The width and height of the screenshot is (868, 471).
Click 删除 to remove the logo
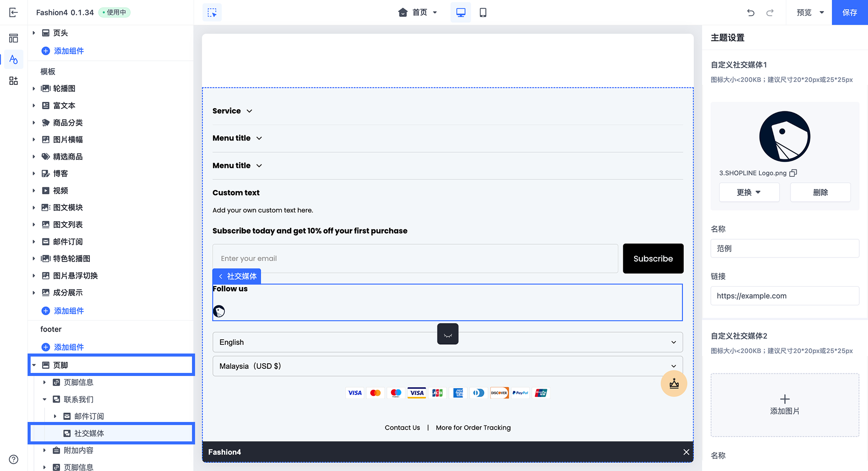pos(820,192)
